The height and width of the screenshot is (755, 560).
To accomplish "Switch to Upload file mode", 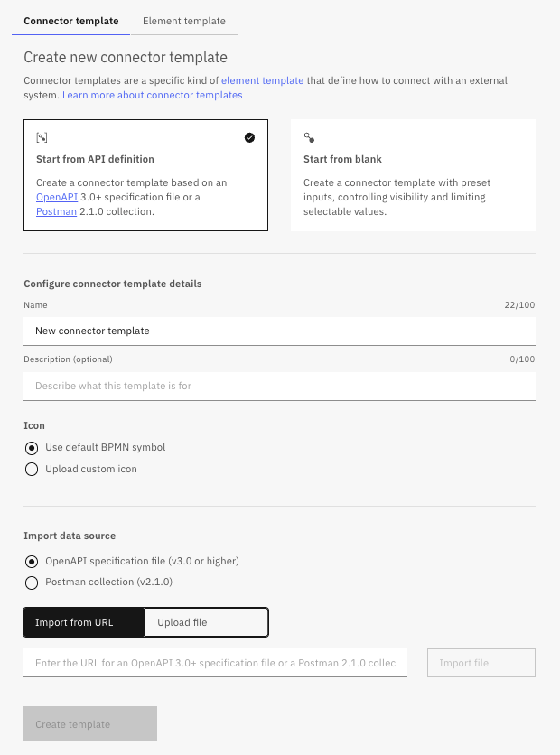I will 206,621.
